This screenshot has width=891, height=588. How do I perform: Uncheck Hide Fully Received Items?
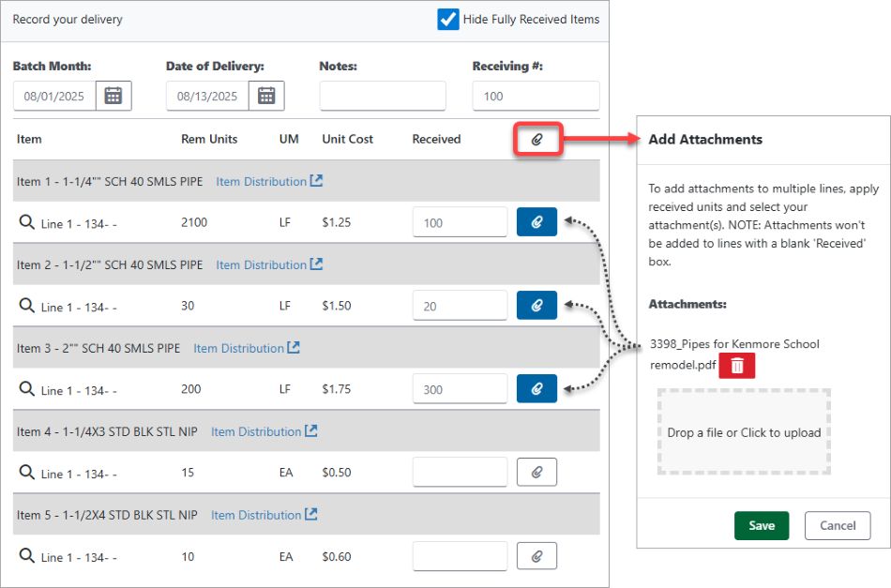click(448, 20)
